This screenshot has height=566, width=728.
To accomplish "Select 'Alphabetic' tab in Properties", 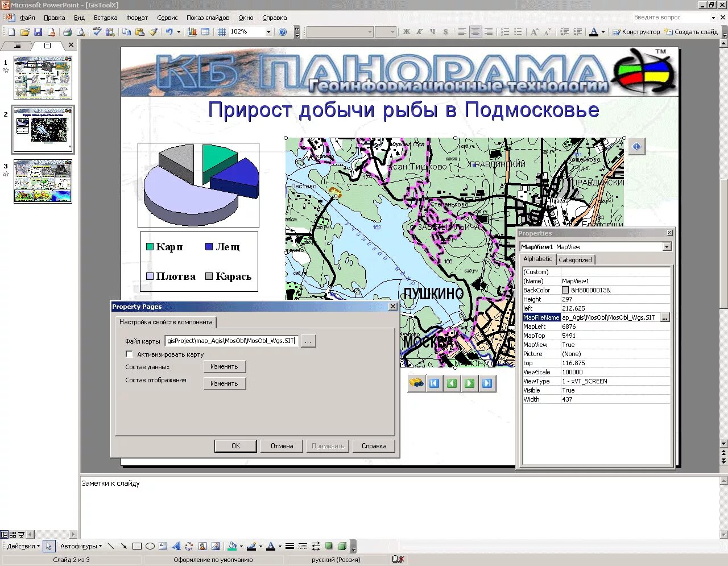I will 537,259.
